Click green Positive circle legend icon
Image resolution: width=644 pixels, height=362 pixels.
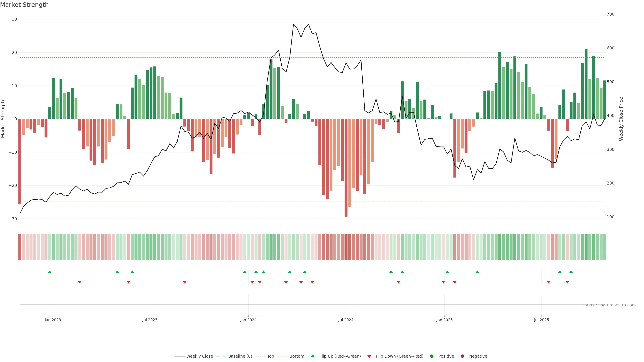tap(432, 356)
